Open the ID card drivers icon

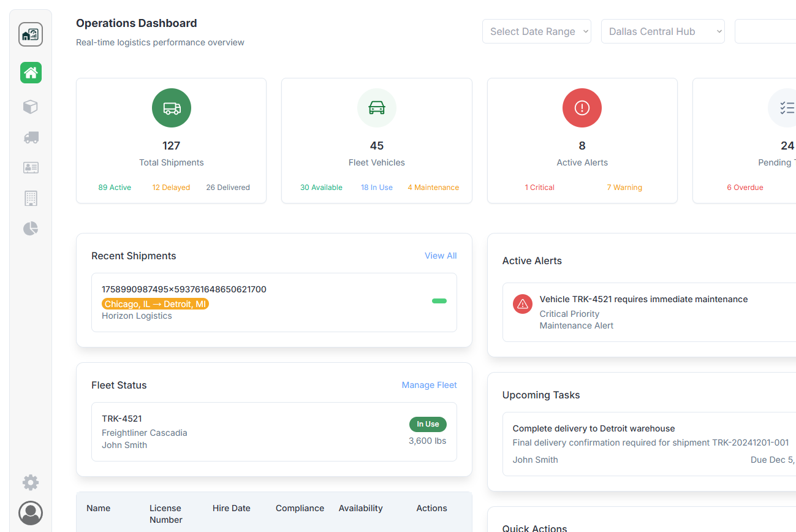tap(31, 167)
